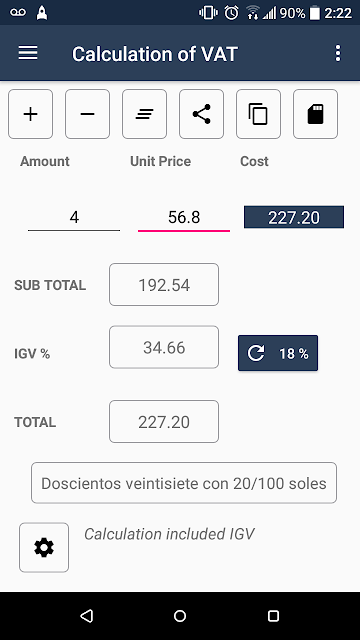This screenshot has width=360, height=640.
Task: Open the three-dot overflow menu
Action: coord(338,53)
